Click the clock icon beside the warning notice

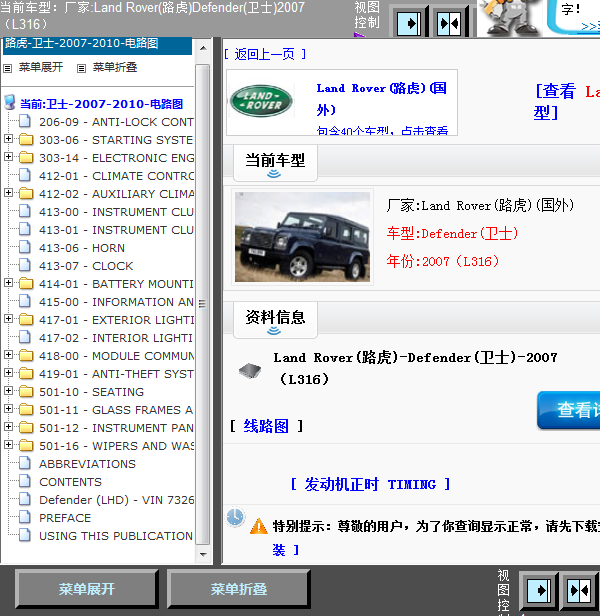point(235,517)
